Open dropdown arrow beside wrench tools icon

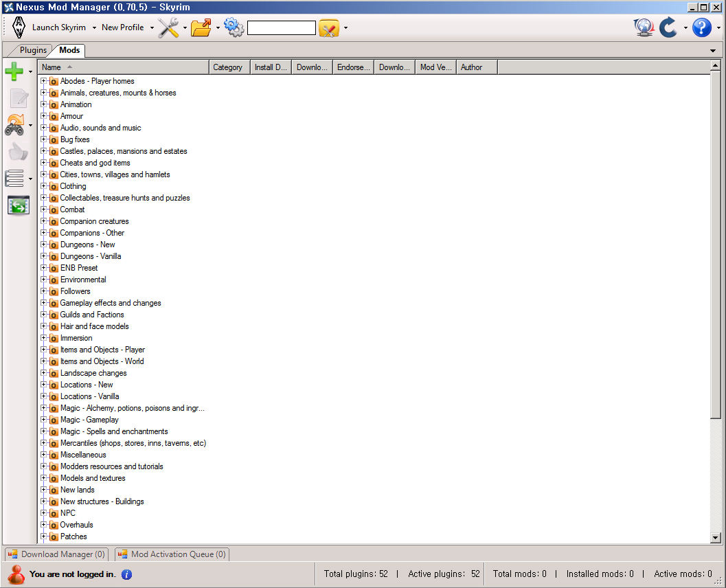[x=185, y=27]
